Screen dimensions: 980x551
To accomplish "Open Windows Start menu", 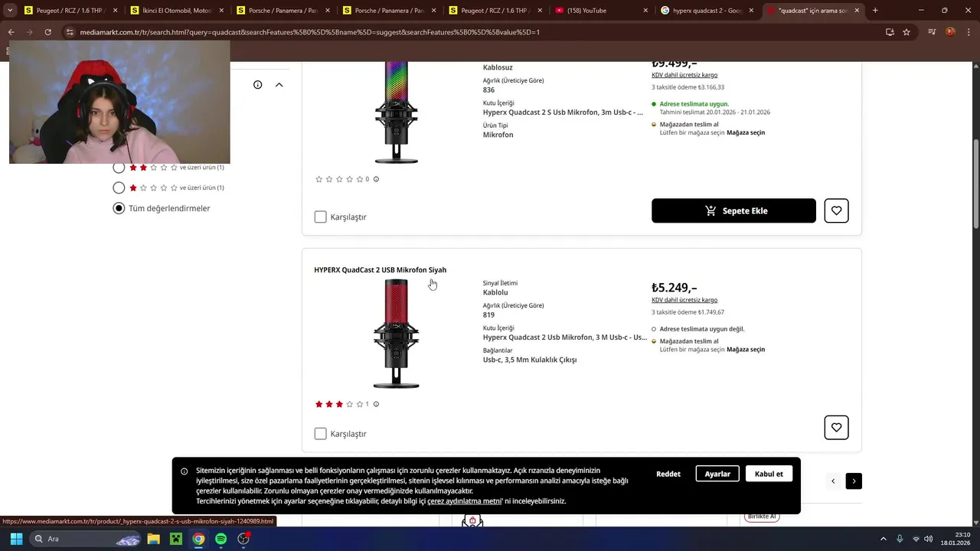I will [x=16, y=539].
